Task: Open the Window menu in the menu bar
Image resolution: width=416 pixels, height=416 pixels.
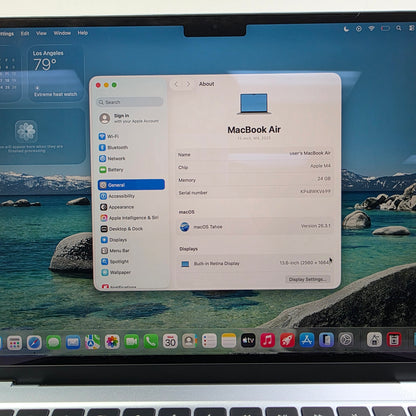Action: (62, 33)
